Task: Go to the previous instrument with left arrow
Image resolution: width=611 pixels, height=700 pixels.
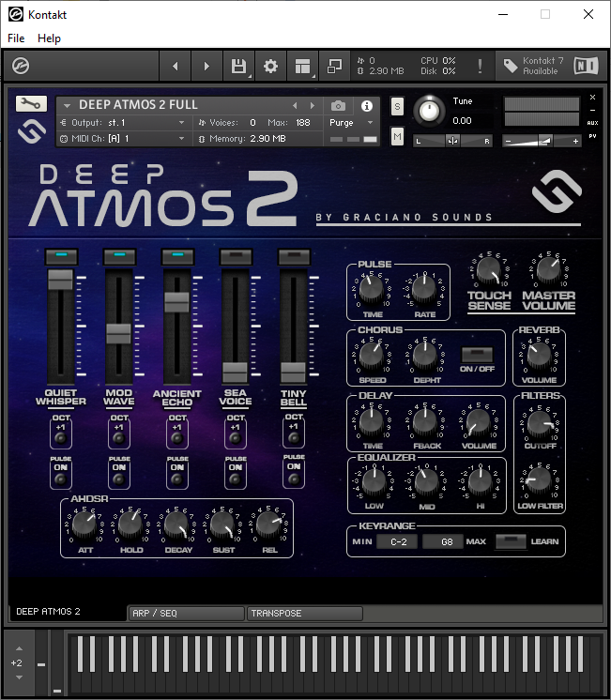Action: pyautogui.click(x=176, y=66)
